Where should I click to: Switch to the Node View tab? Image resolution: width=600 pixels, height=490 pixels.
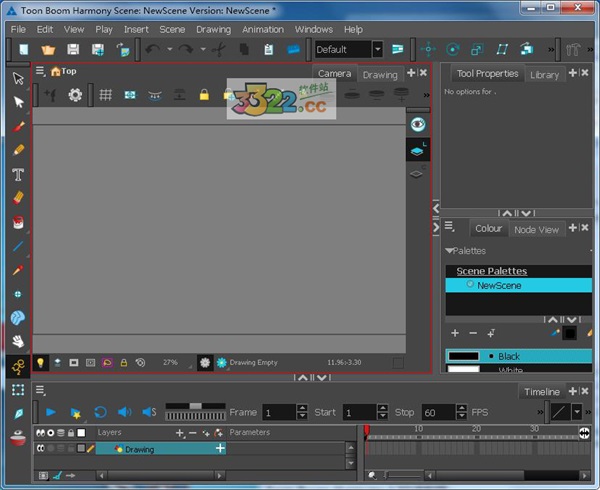pos(536,230)
